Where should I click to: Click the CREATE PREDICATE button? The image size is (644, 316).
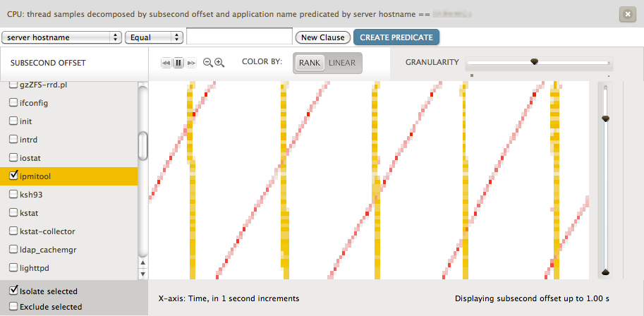[396, 37]
